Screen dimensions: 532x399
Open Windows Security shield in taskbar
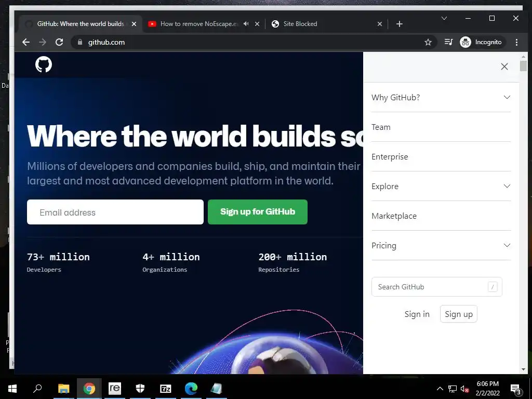pos(140,389)
